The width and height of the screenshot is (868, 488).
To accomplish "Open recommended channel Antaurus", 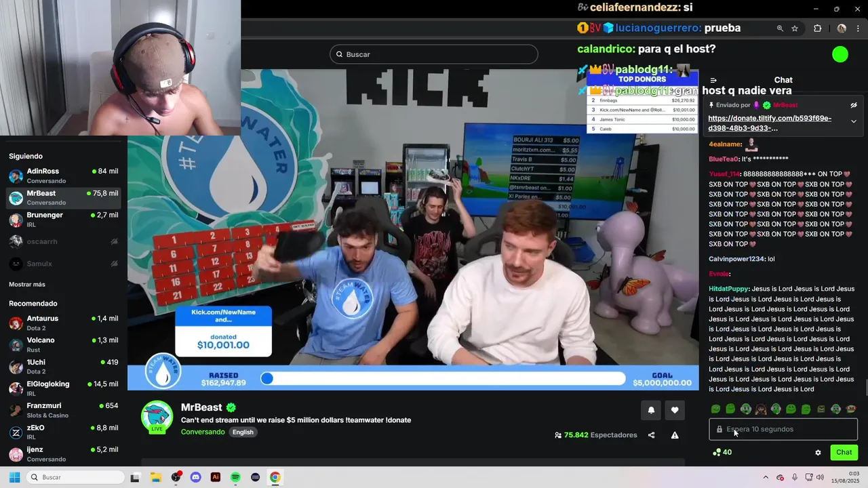I will 64,323.
